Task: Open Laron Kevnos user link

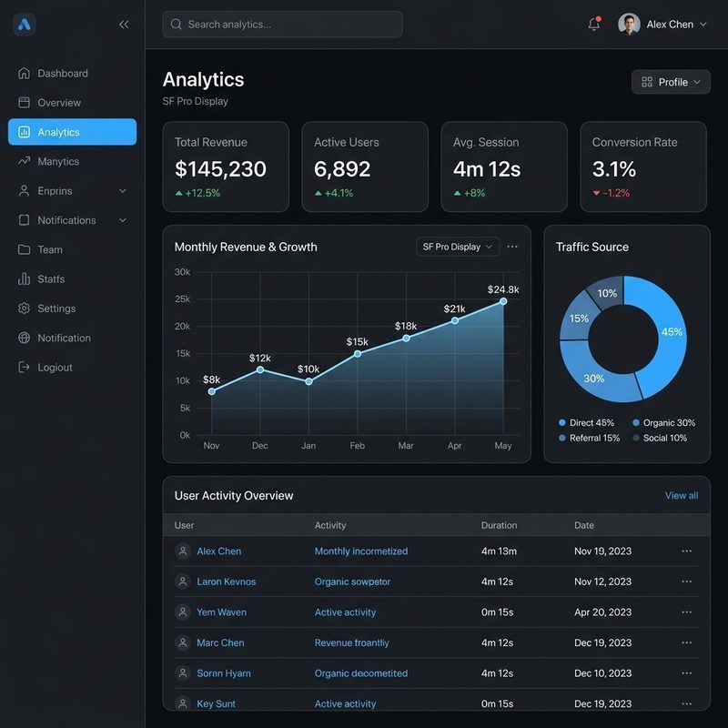Action: (226, 581)
